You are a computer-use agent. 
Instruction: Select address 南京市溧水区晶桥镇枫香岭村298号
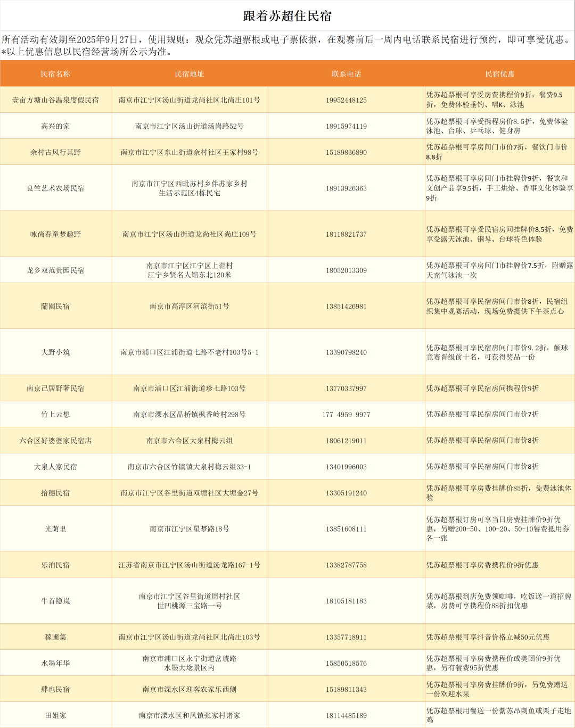[x=189, y=415]
